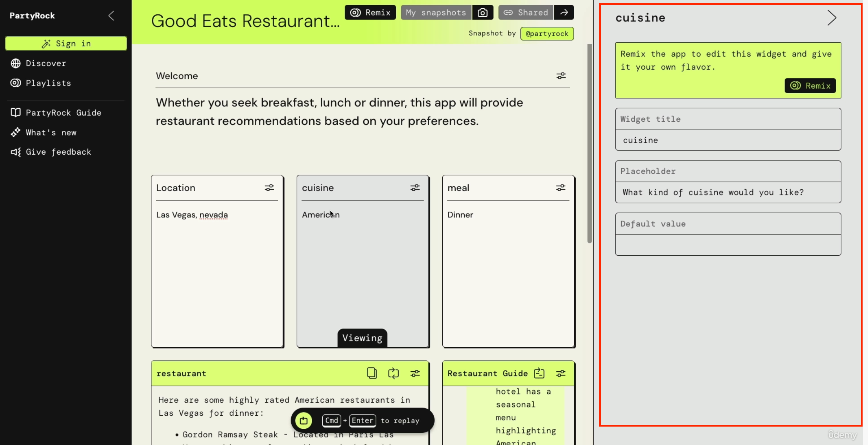Click the globe icon beside Discover

point(16,63)
